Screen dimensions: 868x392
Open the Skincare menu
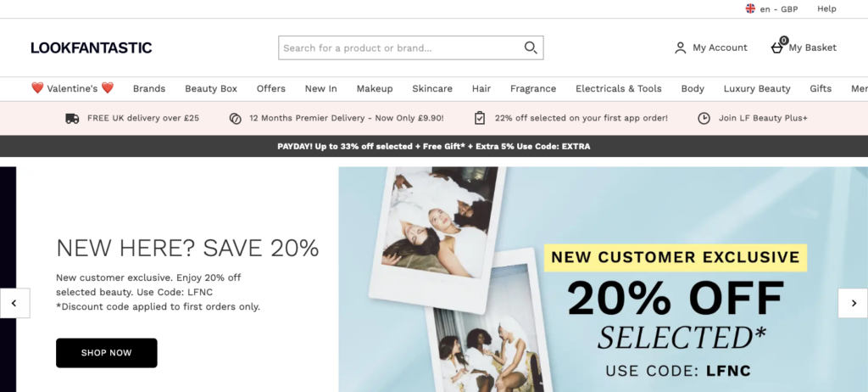point(431,89)
